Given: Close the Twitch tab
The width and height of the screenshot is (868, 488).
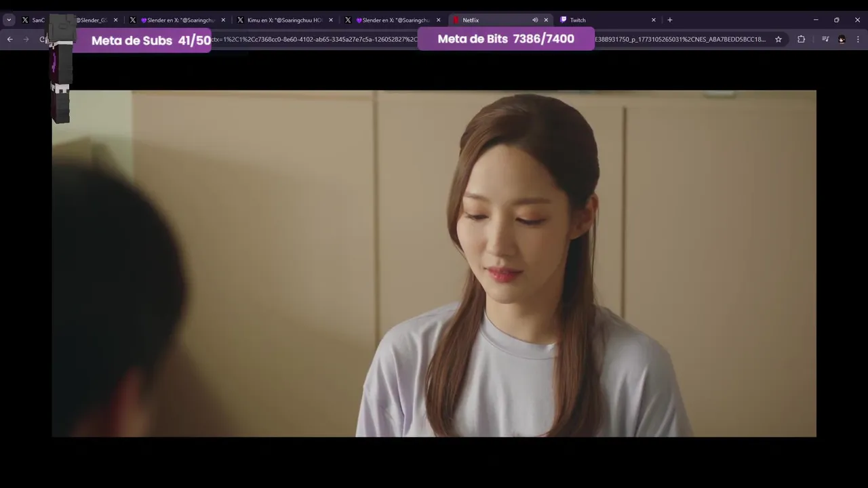Looking at the screenshot, I should coord(654,20).
